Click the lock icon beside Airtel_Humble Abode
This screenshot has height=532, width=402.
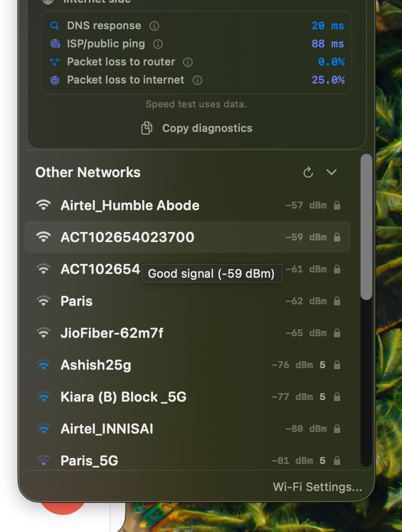point(337,205)
